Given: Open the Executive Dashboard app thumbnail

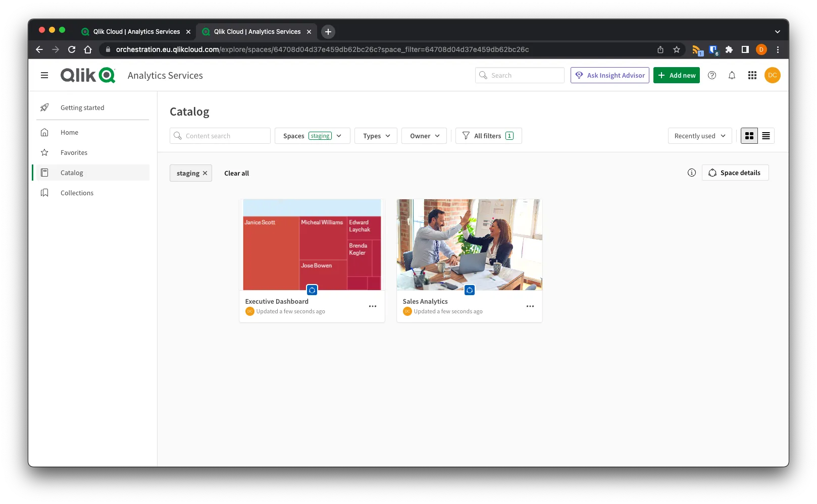Looking at the screenshot, I should tap(312, 244).
